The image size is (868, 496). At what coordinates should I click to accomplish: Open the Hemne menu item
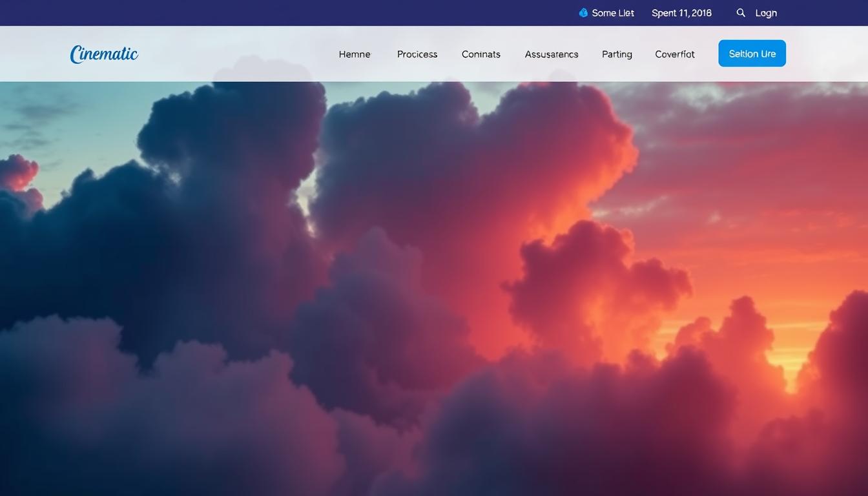(x=355, y=54)
